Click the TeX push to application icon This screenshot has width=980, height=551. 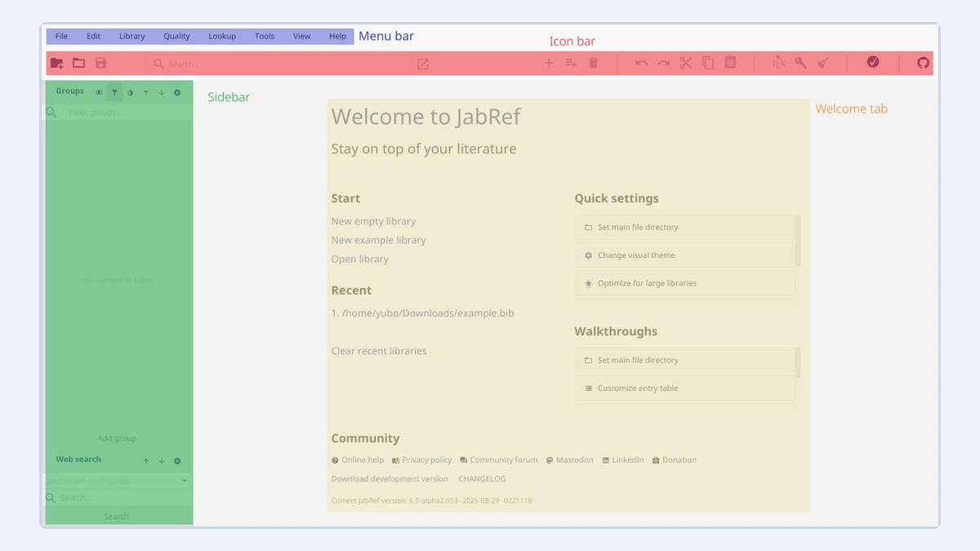pyautogui.click(x=779, y=63)
